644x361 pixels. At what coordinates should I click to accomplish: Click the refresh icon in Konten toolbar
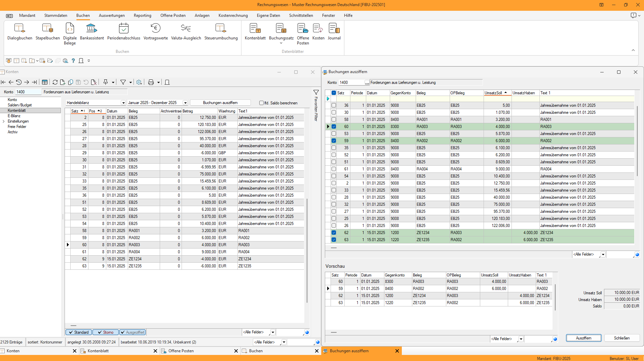click(x=55, y=82)
